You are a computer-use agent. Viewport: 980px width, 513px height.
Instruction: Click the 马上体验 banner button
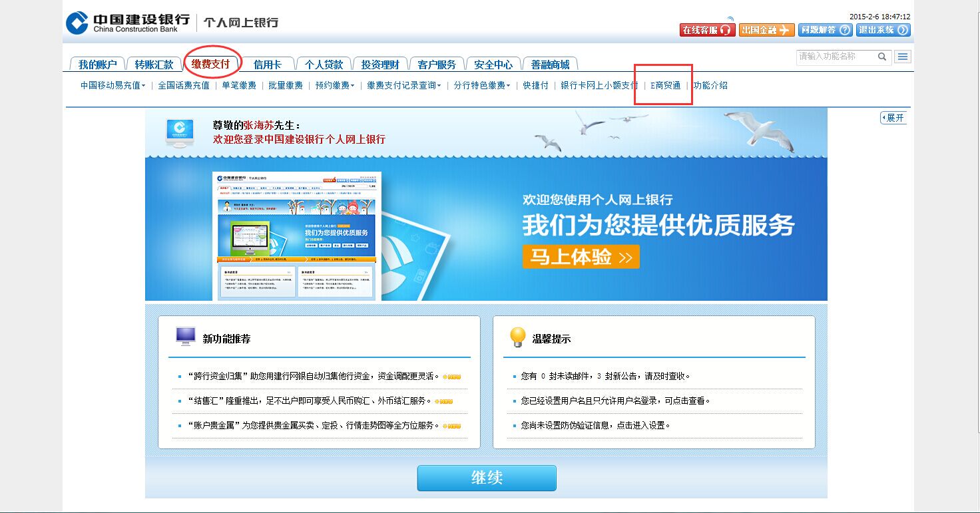581,257
